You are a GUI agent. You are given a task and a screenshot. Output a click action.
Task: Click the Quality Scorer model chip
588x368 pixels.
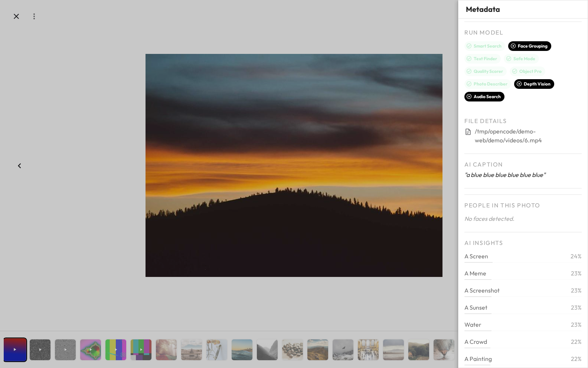(x=485, y=71)
